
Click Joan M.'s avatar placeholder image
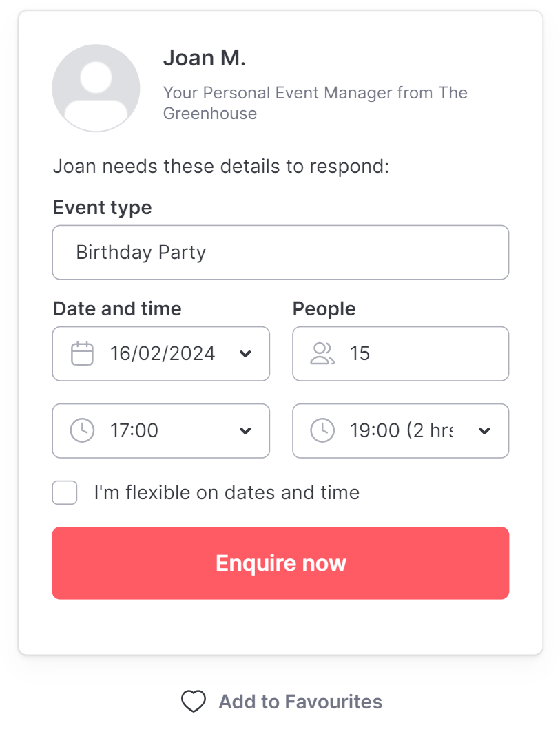pos(96,88)
